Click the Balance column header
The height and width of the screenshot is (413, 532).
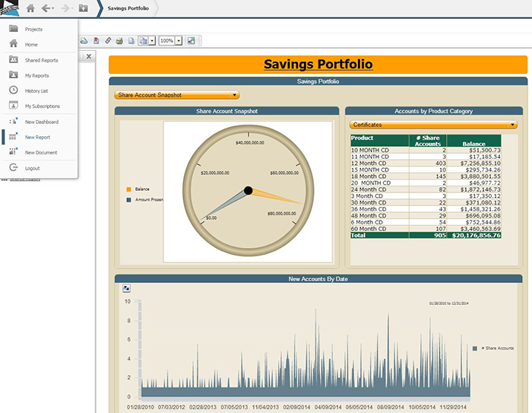tap(473, 142)
